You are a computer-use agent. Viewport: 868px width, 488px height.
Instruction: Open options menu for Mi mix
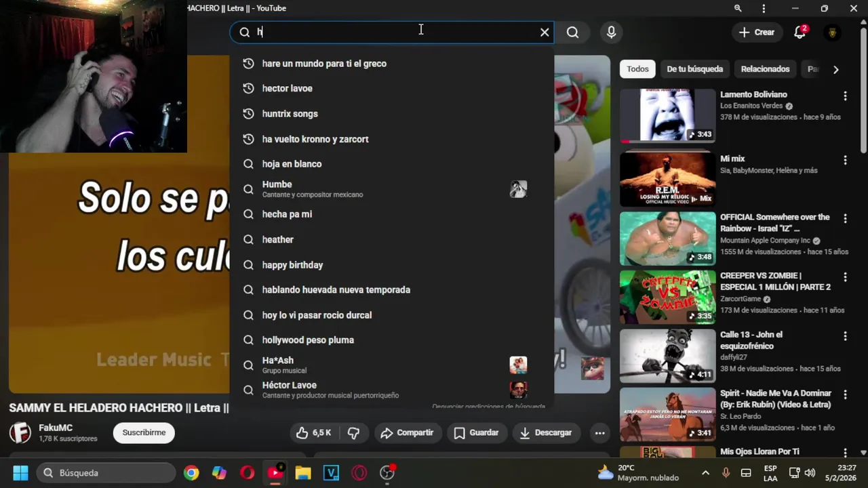click(x=845, y=160)
